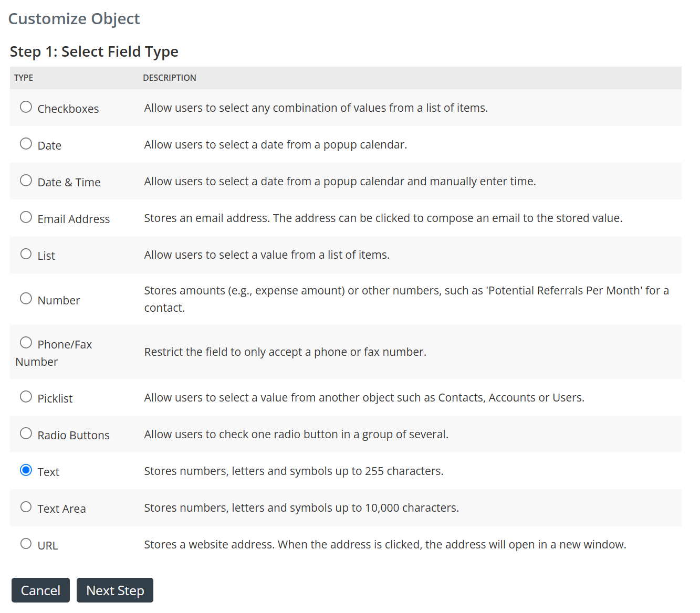Viewport: 700px width, 613px height.
Task: Click the 'Stores a website address' description
Action: [385, 544]
